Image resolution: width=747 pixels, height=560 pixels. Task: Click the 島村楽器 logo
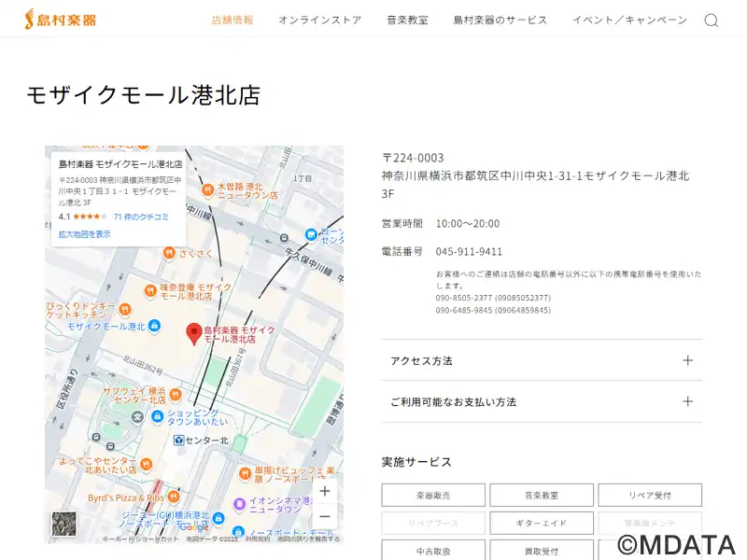tap(61, 20)
